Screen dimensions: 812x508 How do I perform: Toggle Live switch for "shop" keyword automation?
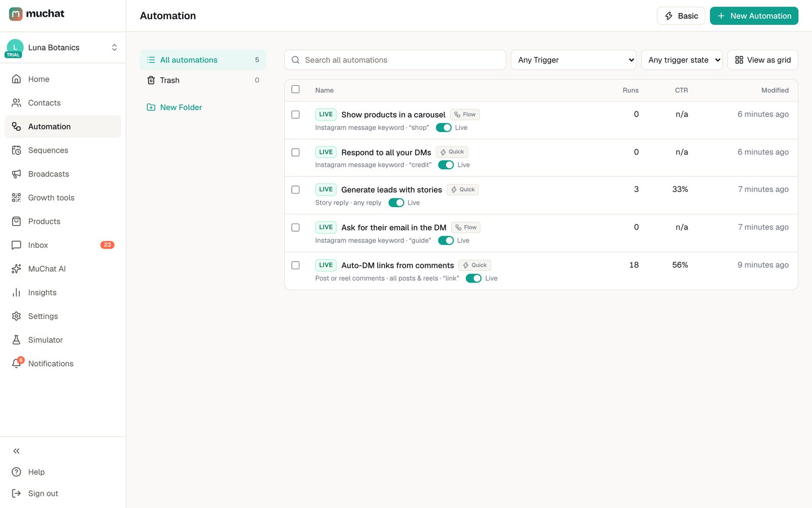(444, 128)
